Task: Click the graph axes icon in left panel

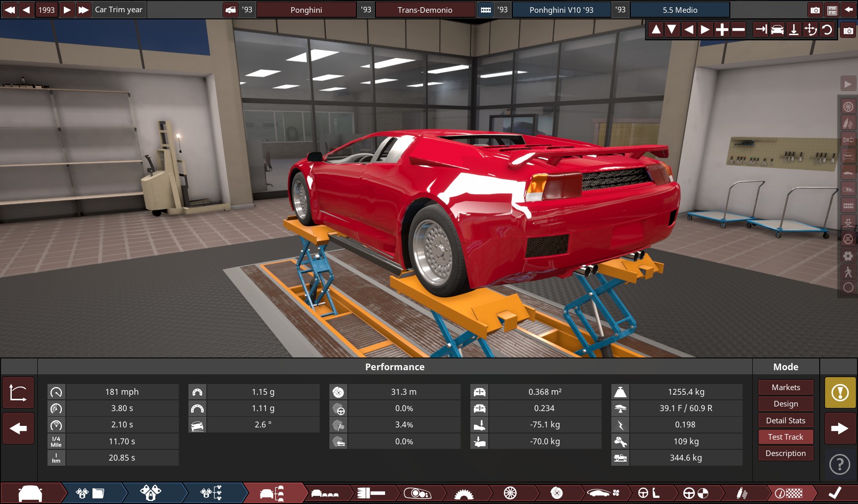Action: pyautogui.click(x=18, y=393)
